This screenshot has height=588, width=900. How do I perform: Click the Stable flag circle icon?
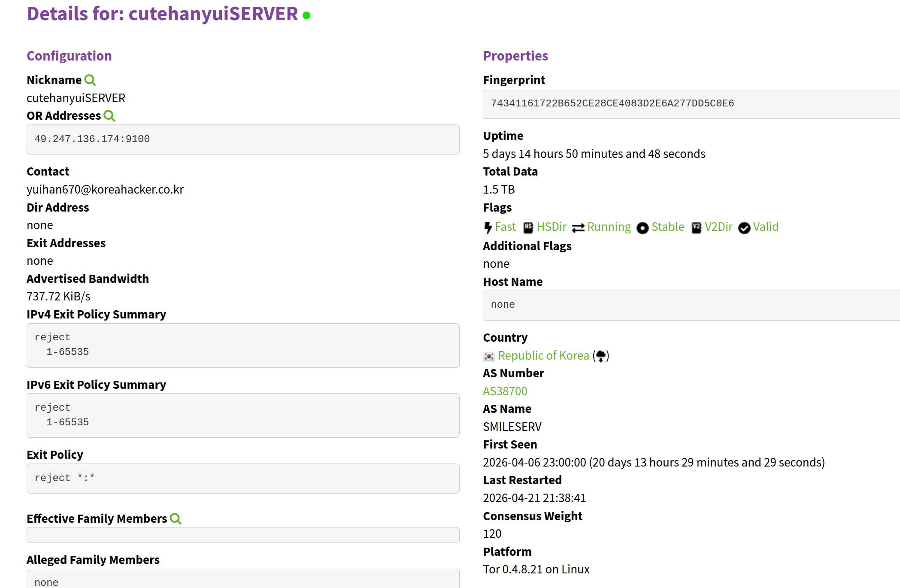642,228
